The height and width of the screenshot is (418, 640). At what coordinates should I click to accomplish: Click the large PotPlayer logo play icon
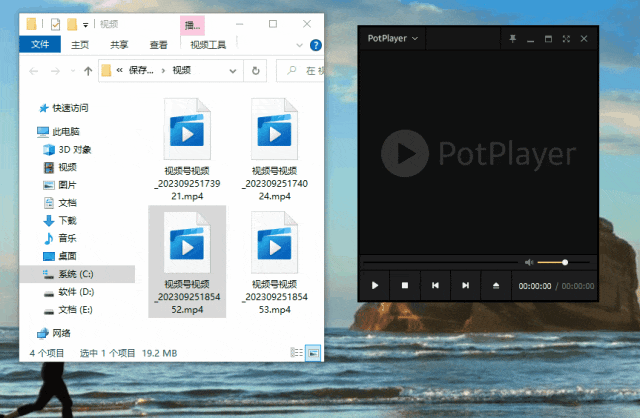404,153
